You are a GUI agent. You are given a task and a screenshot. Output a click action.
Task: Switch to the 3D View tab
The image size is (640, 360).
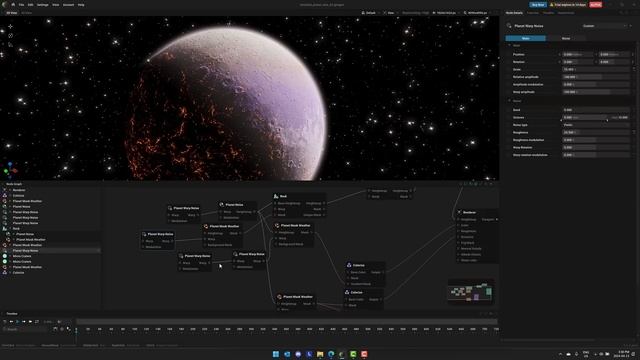11,13
